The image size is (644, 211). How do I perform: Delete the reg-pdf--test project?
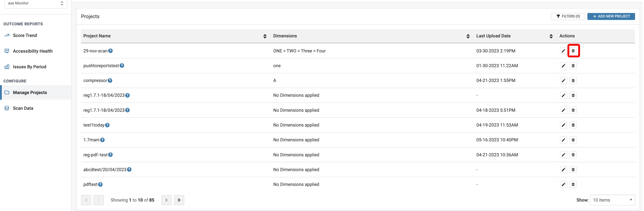(x=573, y=155)
